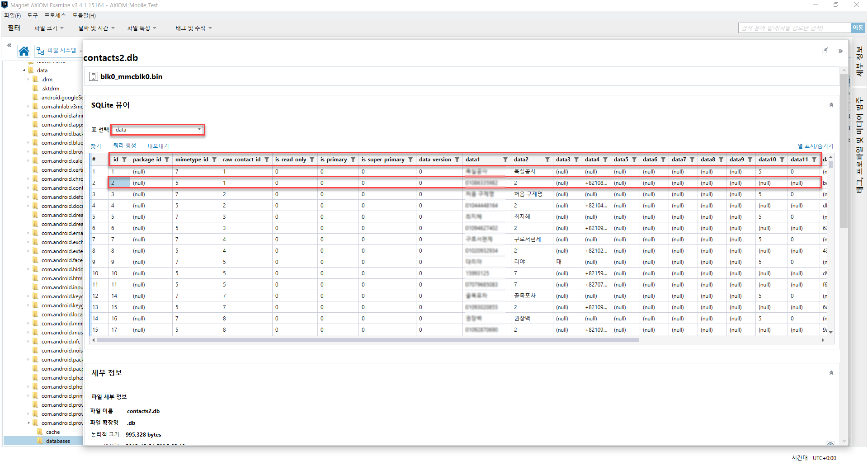Viewport: 868px width, 470px height.
Task: Collapse the left navigation pane arrows
Action: pyautogui.click(x=9, y=45)
